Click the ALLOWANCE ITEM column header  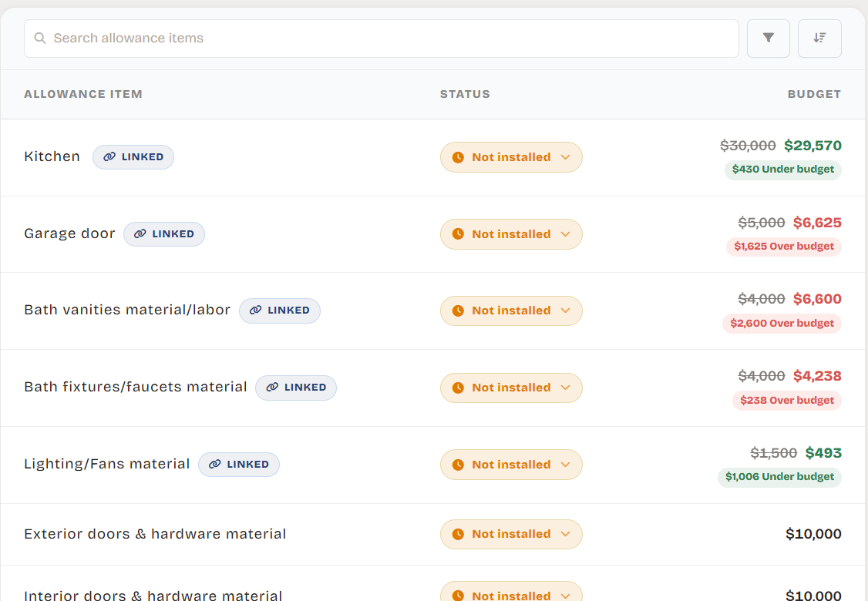[x=83, y=94]
